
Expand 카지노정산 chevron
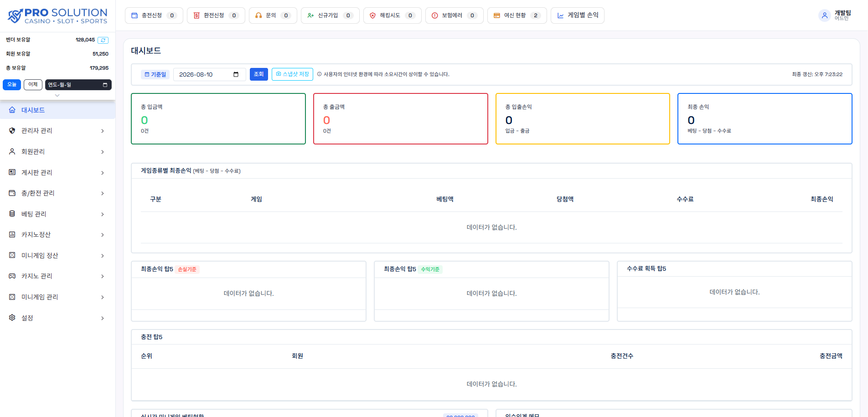point(103,235)
